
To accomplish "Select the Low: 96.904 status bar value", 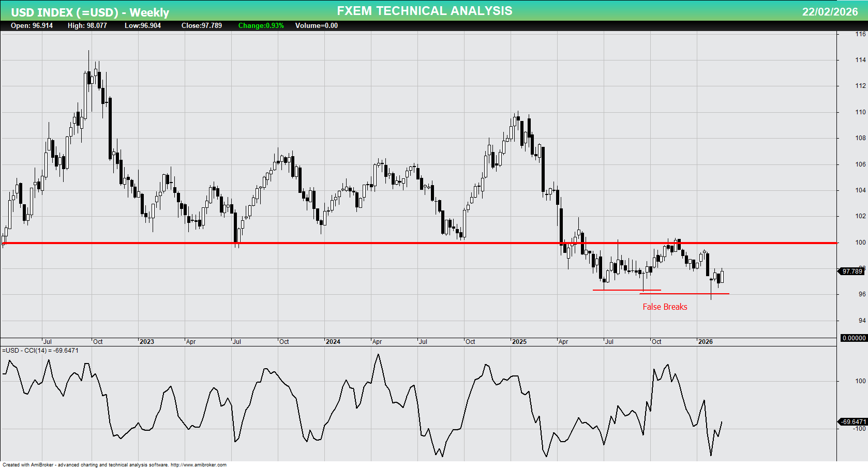I will [x=142, y=25].
